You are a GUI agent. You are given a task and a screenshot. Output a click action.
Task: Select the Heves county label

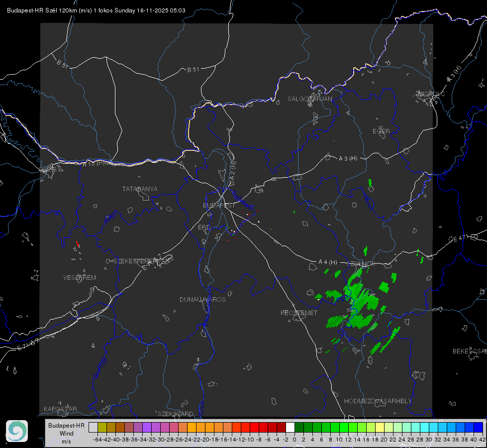[x=368, y=202]
